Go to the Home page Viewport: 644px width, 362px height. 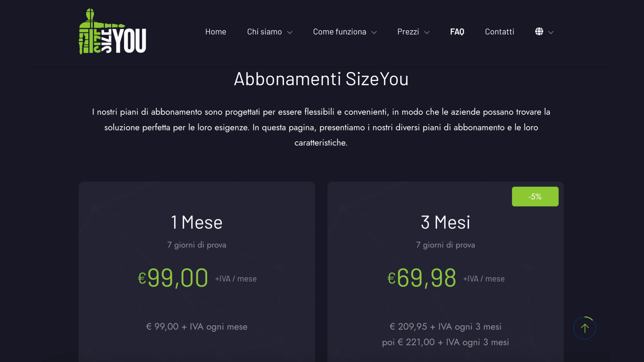click(216, 32)
